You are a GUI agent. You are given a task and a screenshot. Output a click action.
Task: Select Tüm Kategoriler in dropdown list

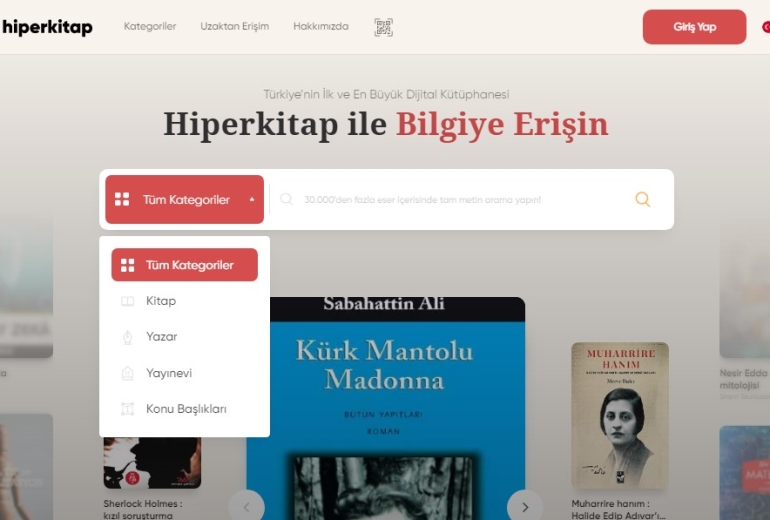click(185, 265)
